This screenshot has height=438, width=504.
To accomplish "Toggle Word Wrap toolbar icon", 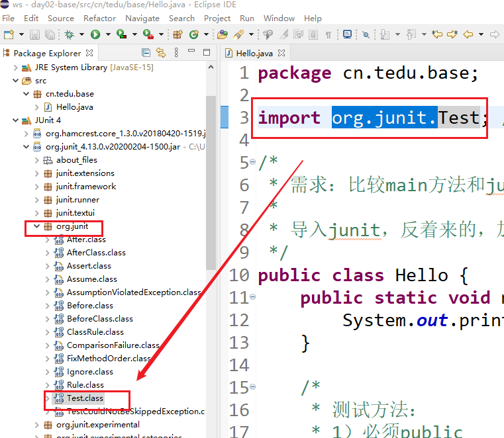I will (x=298, y=34).
